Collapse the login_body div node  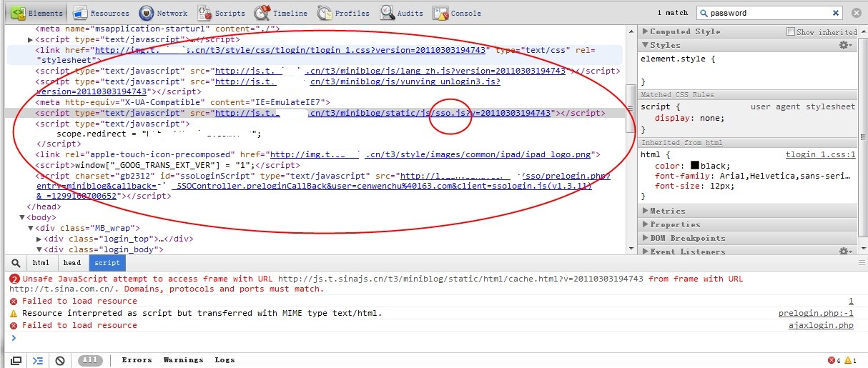pyautogui.click(x=39, y=249)
